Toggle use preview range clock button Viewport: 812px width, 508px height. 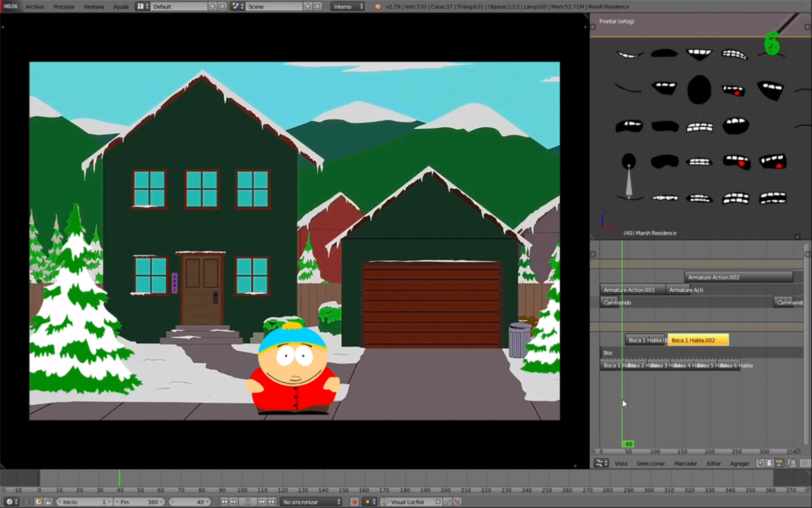(39, 502)
